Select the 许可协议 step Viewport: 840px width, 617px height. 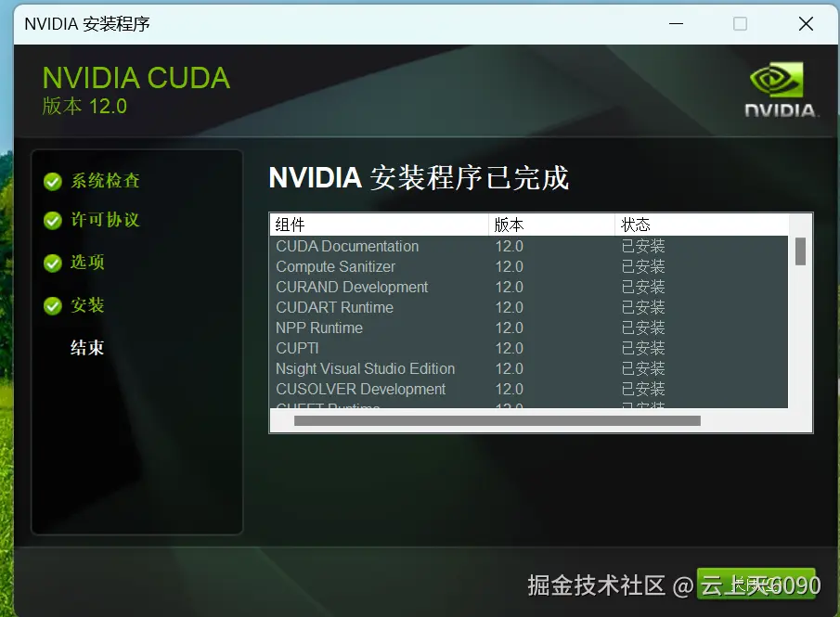click(105, 220)
